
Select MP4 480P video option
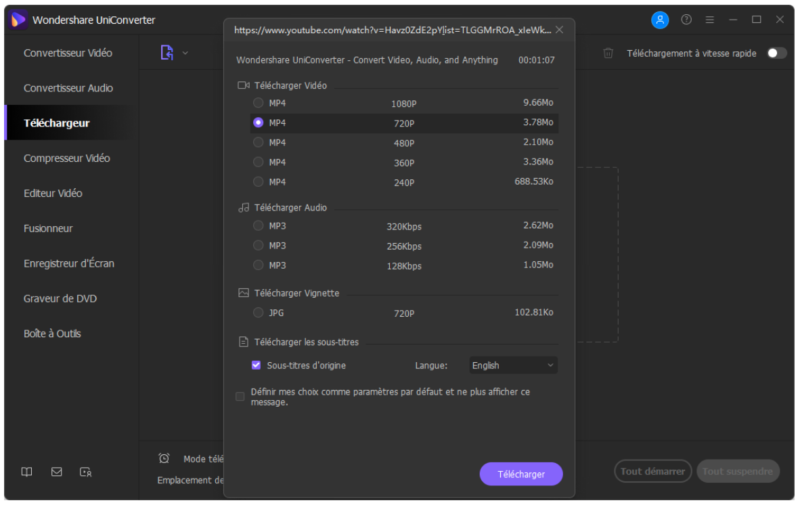(258, 142)
